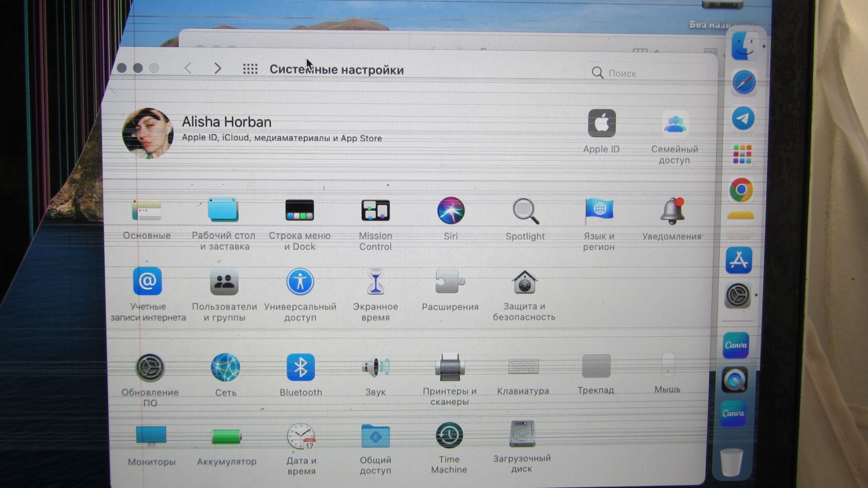Go back with the left chevron
This screenshot has width=868, height=488.
click(188, 68)
